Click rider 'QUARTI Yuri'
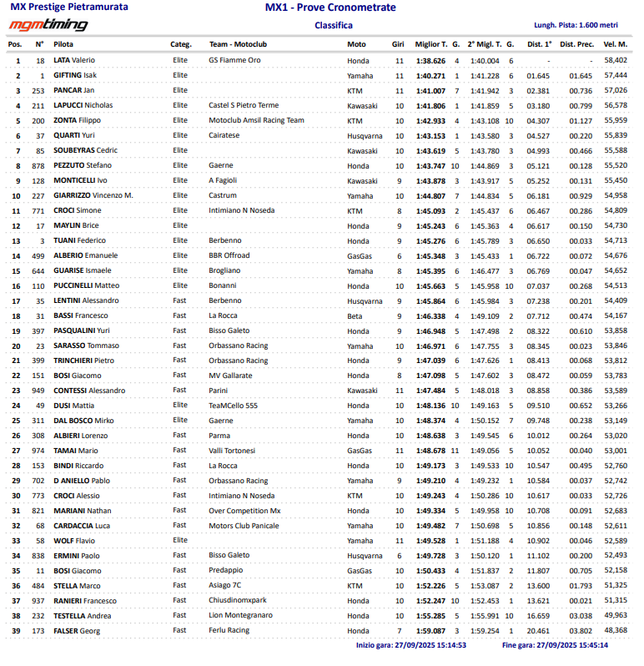The width and height of the screenshot is (644, 666). (74, 135)
